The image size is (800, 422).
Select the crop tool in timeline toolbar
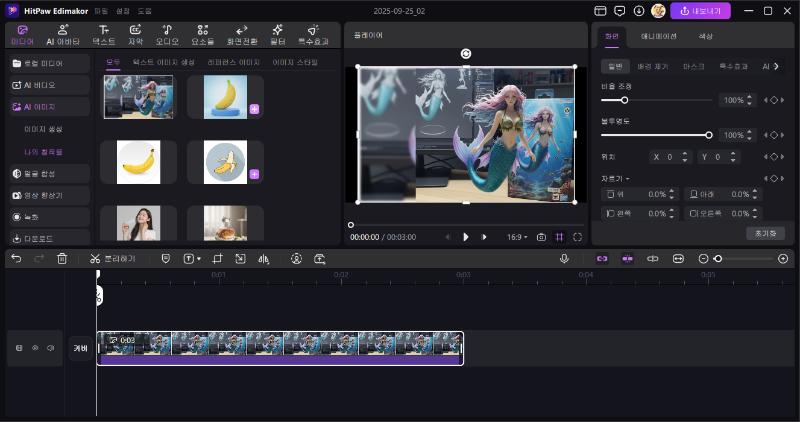[x=217, y=259]
